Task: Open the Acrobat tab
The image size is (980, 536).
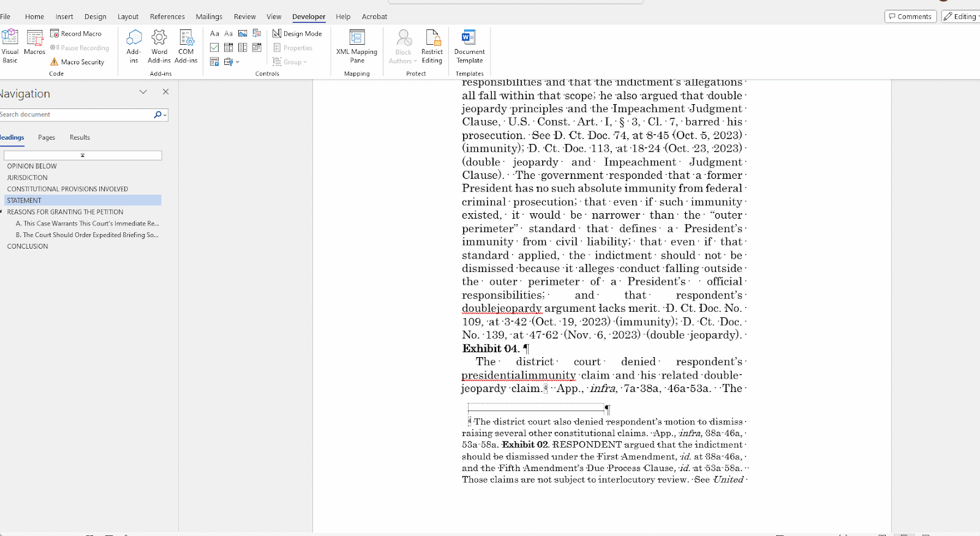Action: click(x=374, y=17)
